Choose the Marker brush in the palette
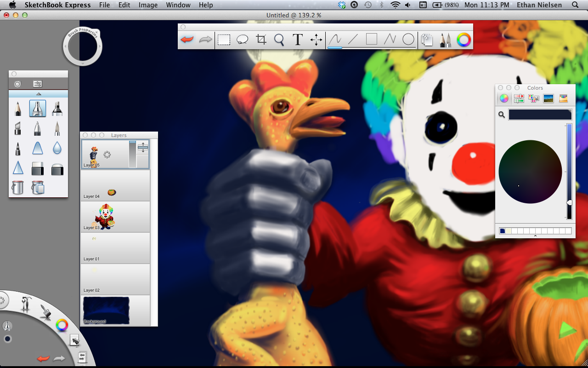Image resolution: width=588 pixels, height=368 pixels. pyautogui.click(x=57, y=109)
